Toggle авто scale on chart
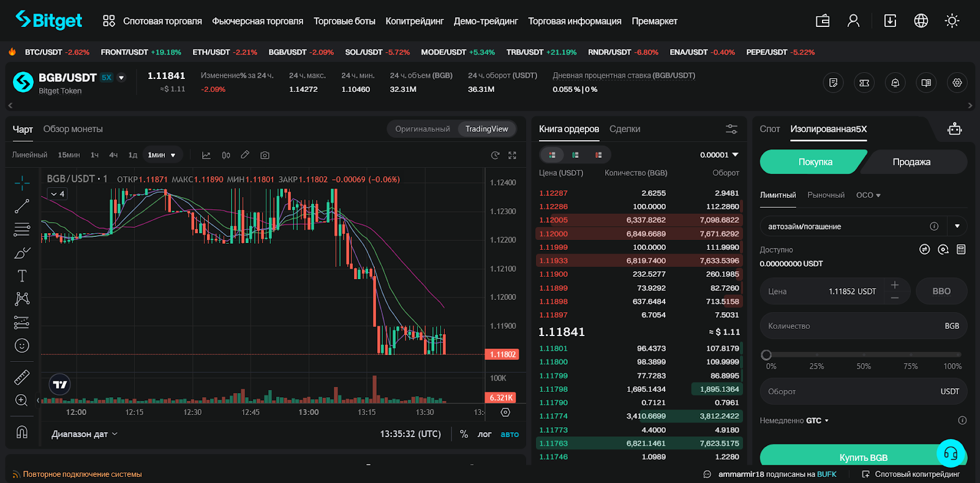Image resolution: width=980 pixels, height=483 pixels. [510, 434]
